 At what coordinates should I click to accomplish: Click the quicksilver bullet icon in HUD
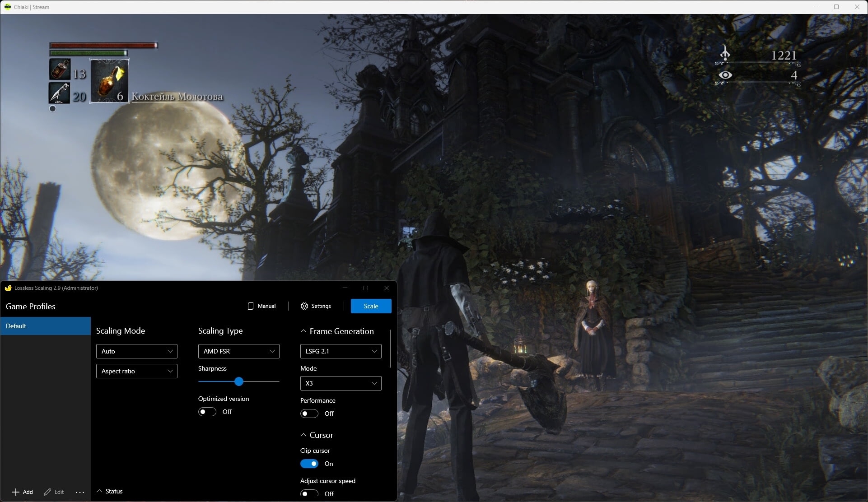(60, 93)
